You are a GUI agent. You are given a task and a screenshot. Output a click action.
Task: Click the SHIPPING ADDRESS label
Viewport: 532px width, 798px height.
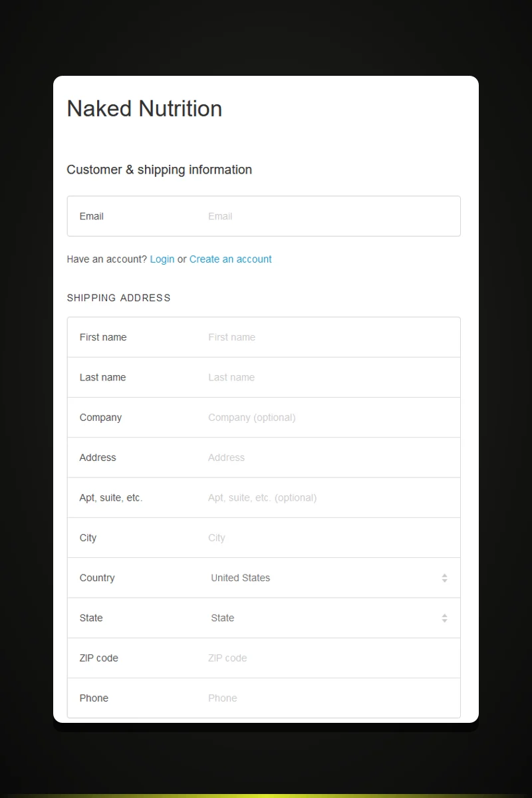tap(119, 298)
